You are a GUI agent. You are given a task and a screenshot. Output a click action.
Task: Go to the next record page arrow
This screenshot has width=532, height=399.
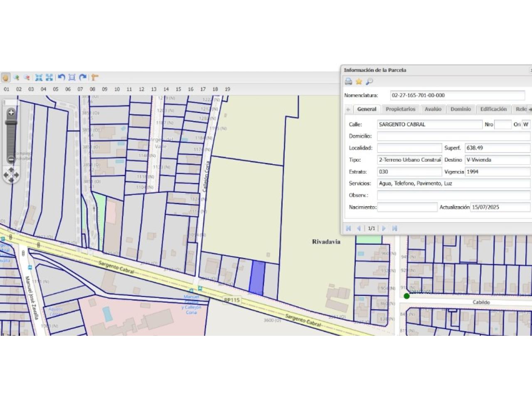[x=384, y=228]
